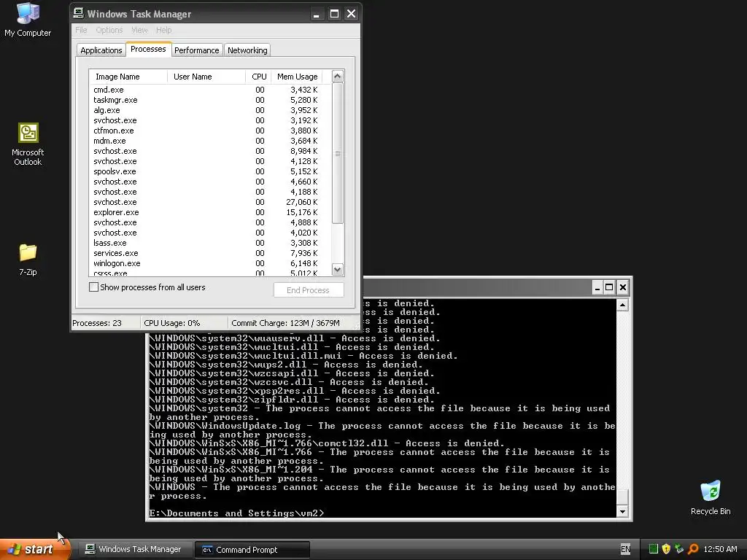Click the Processes: 23 status bar entry
The width and height of the screenshot is (747, 560).
(105, 323)
